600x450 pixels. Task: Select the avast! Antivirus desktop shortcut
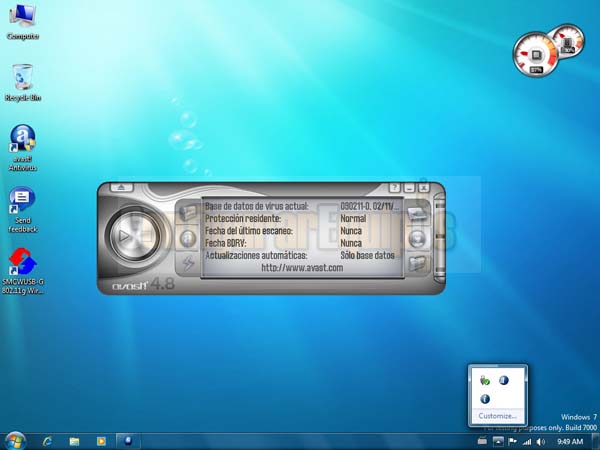click(x=23, y=148)
